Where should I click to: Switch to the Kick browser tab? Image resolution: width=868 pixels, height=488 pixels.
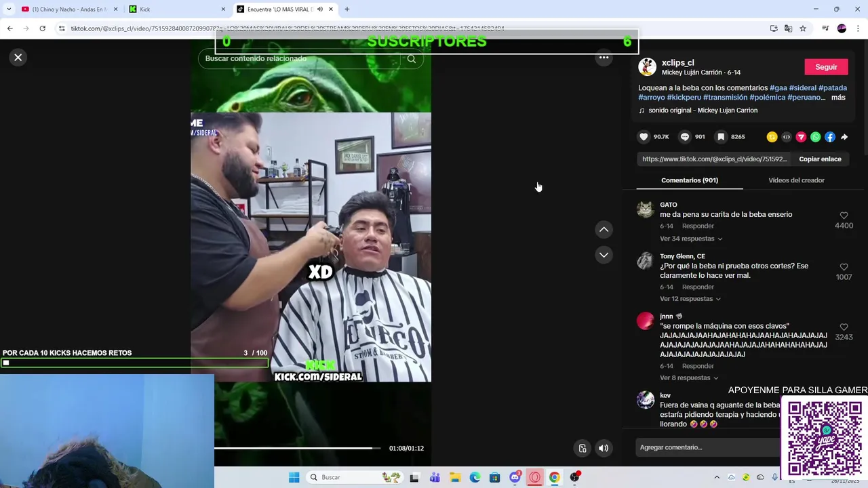(177, 9)
